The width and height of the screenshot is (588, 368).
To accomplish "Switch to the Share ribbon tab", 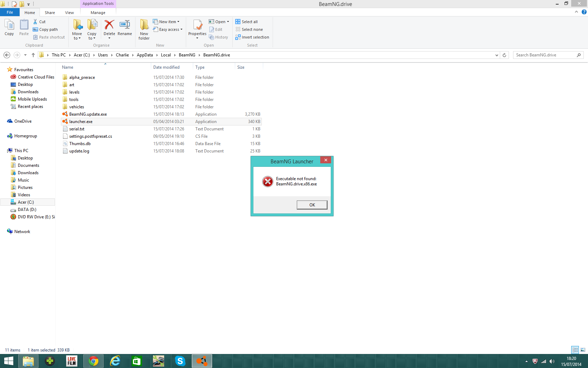I will 50,13.
